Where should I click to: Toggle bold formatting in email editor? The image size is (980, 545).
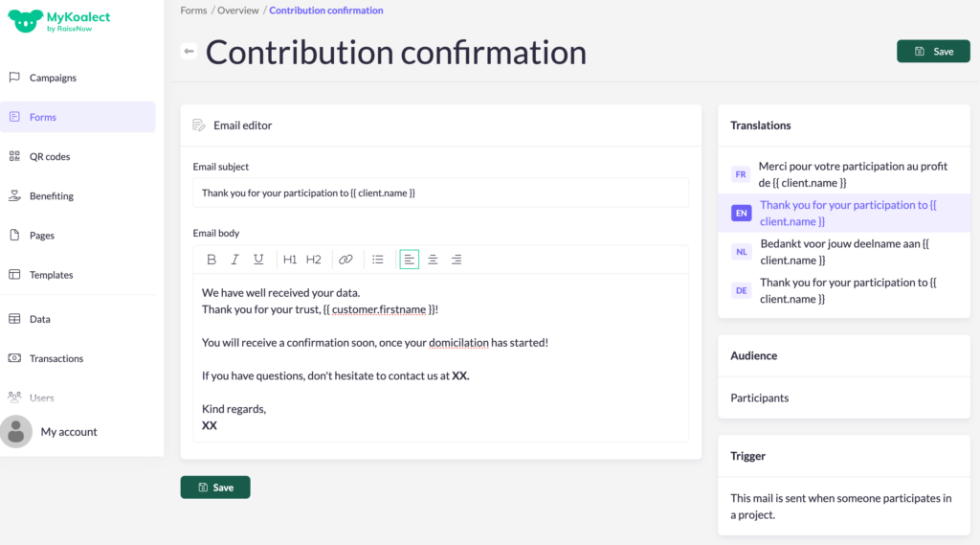tap(212, 260)
